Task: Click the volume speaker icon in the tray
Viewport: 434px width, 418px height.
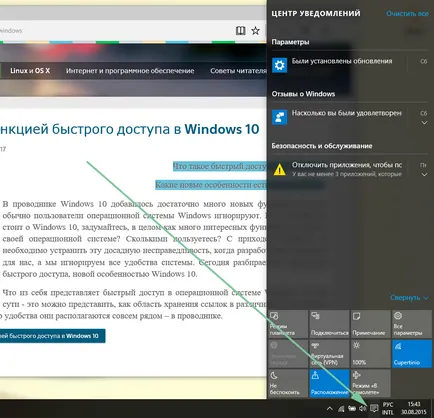Action: [x=363, y=408]
